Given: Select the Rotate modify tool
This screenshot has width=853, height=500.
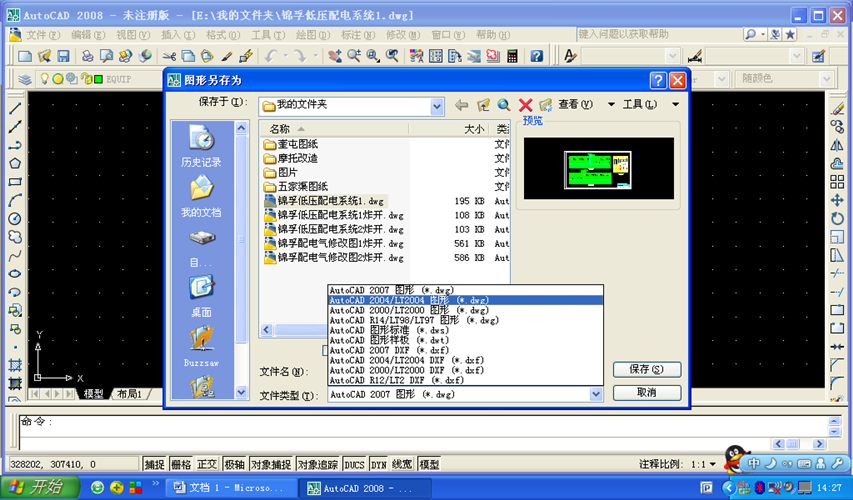Looking at the screenshot, I should pyautogui.click(x=837, y=219).
